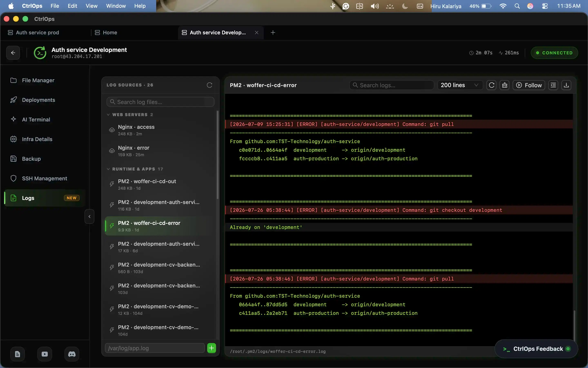Image resolution: width=588 pixels, height=368 pixels.
Task: Click the clear logs broom icon
Action: click(x=505, y=85)
